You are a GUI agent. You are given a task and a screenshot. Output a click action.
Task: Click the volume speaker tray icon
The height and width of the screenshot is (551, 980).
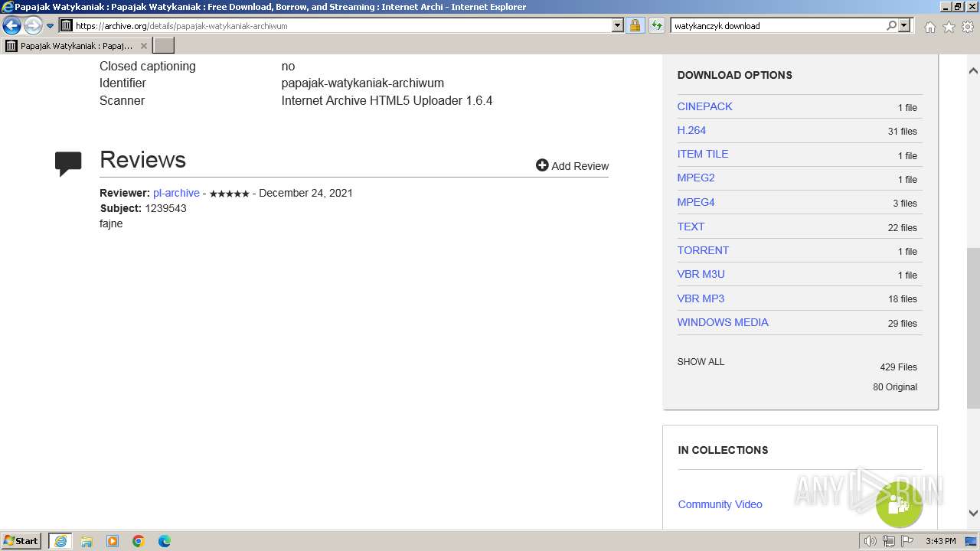tap(871, 541)
